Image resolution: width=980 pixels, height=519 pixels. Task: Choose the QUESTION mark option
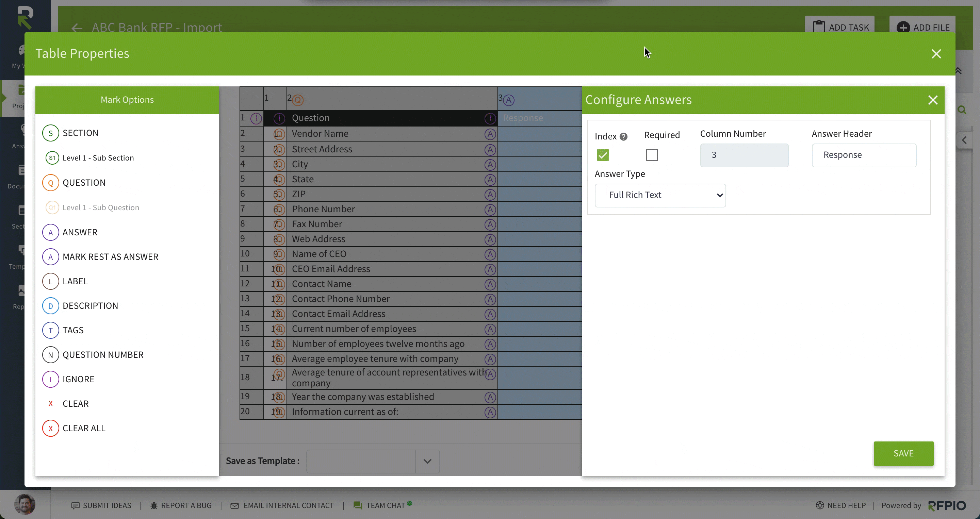pyautogui.click(x=74, y=183)
